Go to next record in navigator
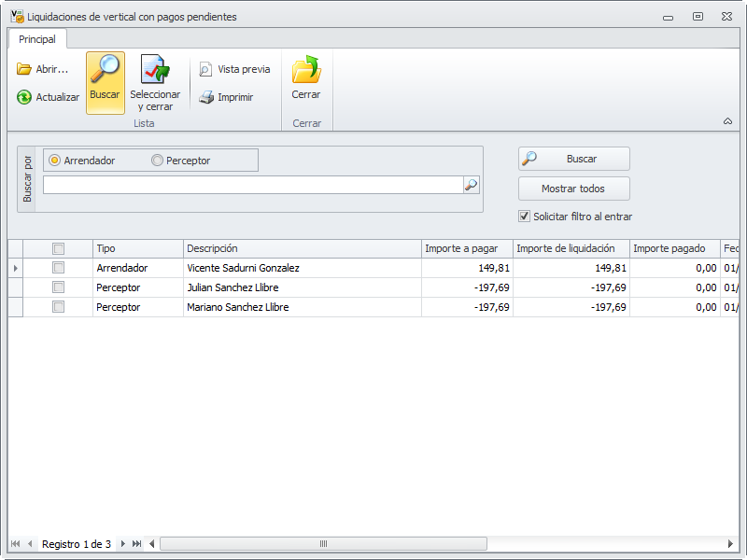 click(x=123, y=544)
